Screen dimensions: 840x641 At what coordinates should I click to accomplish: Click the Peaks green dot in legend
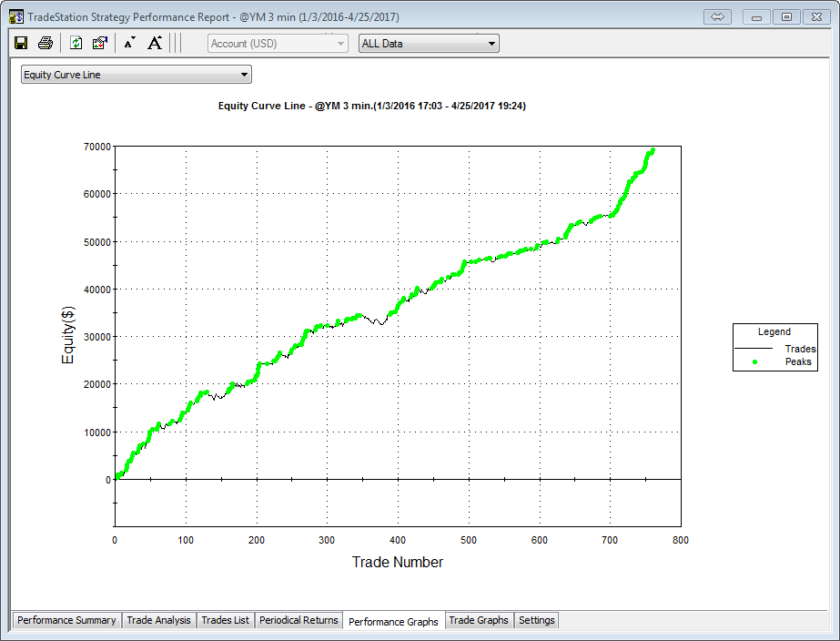pyautogui.click(x=755, y=361)
